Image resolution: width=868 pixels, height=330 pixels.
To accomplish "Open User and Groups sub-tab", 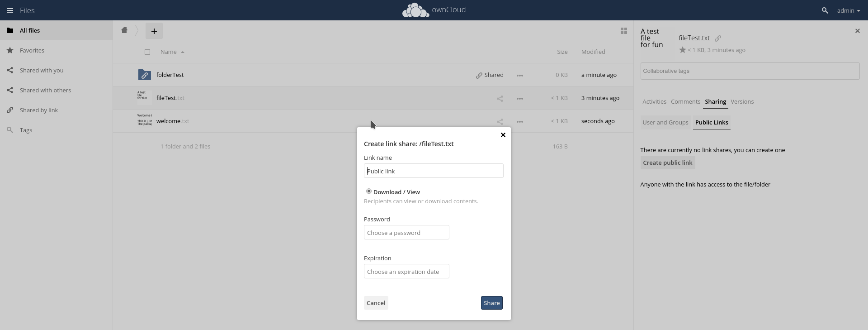I will coord(665,123).
